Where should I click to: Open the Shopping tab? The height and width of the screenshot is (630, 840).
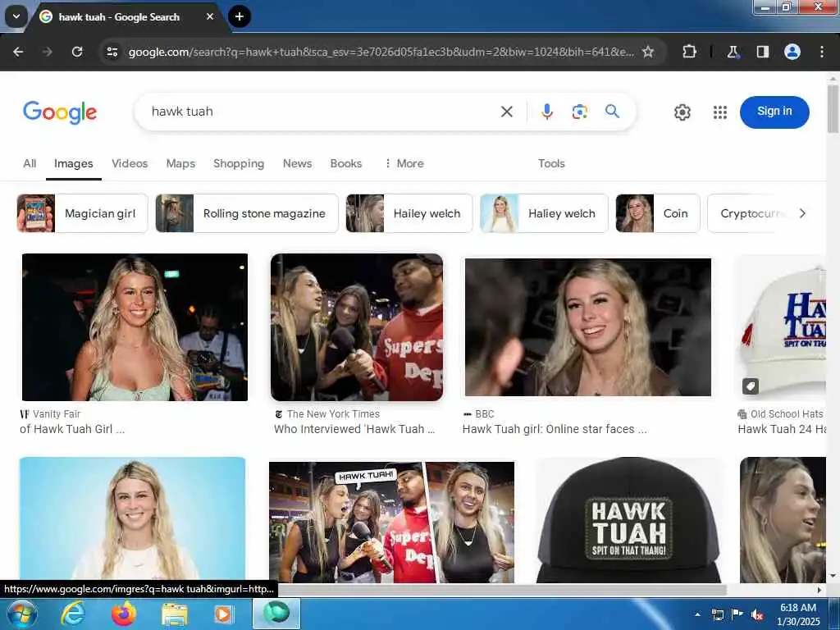pyautogui.click(x=239, y=163)
